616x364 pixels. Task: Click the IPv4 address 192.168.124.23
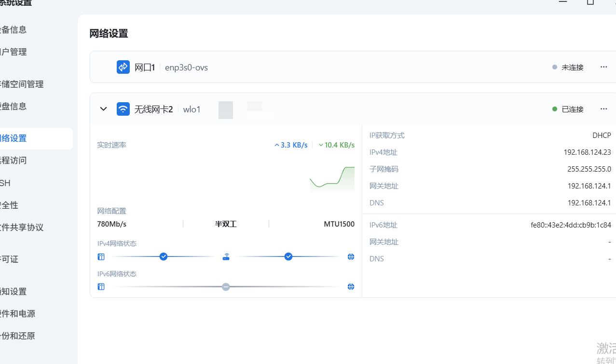[587, 152]
